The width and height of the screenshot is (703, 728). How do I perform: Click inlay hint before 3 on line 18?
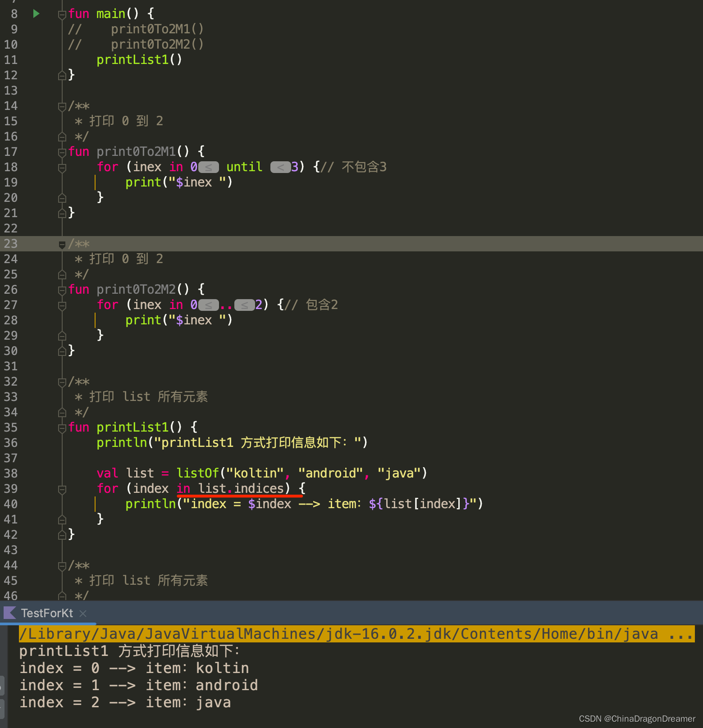coord(280,167)
